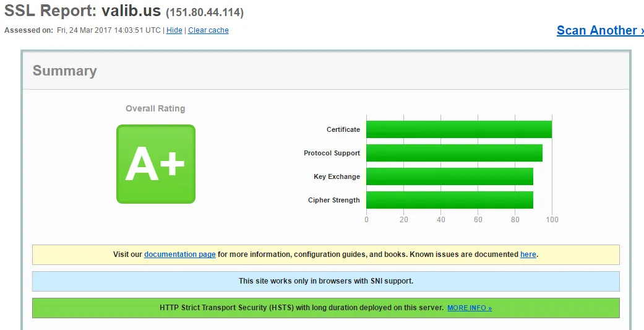Click the Hide link
The width and height of the screenshot is (644, 330).
(174, 30)
